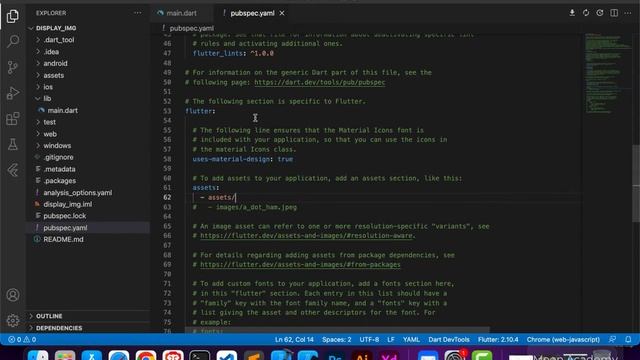This screenshot has width=640, height=360.
Task: Open editor More Actions ellipsis
Action: 628,13
